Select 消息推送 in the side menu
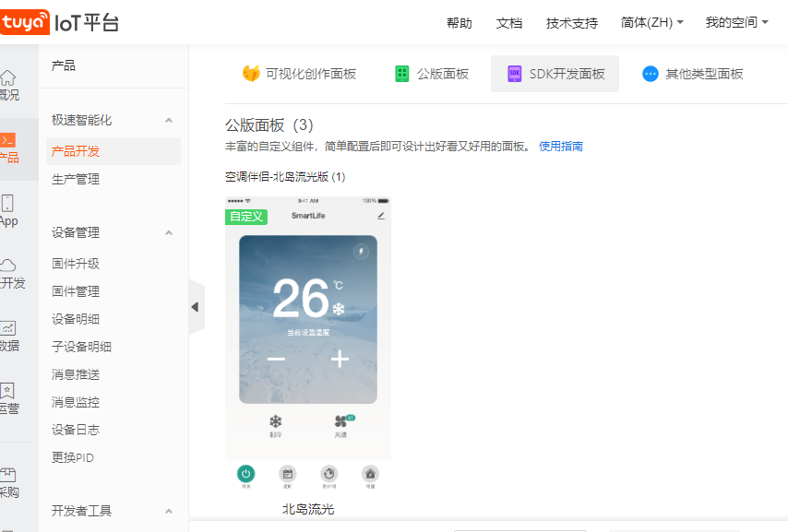Screen dimensions: 788x532 (x=76, y=374)
